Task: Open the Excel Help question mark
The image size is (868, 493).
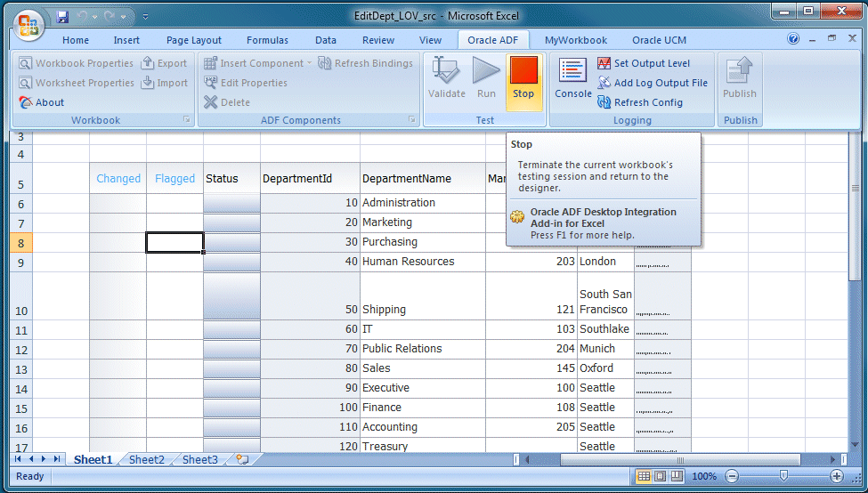Action: pos(793,39)
